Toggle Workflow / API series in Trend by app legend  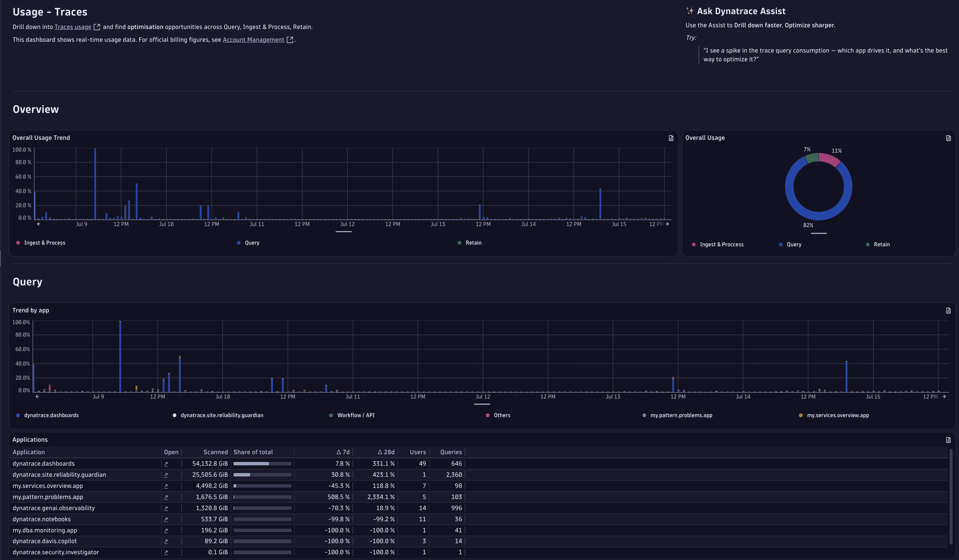352,415
